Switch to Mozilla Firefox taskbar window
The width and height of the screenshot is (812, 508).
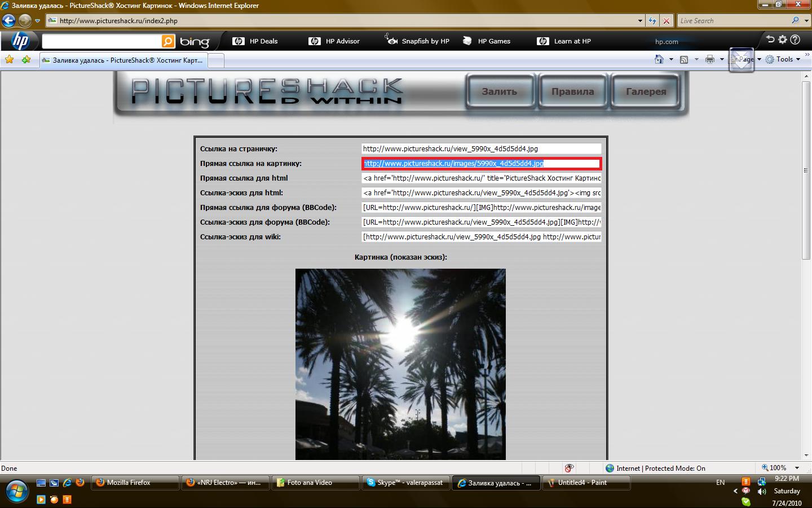pyautogui.click(x=135, y=483)
